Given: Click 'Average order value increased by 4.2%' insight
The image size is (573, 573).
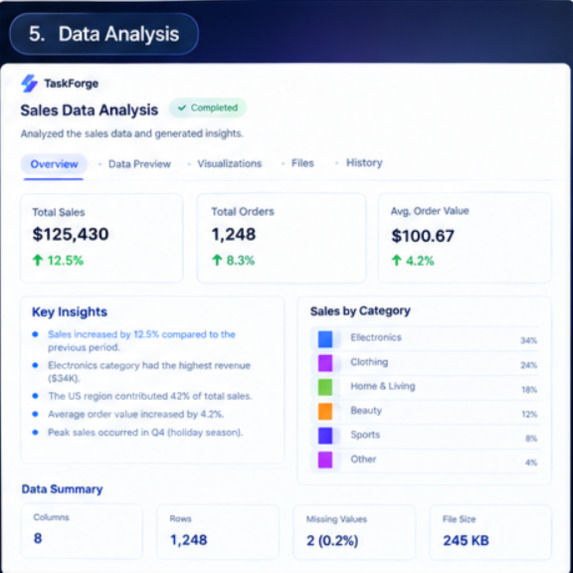Looking at the screenshot, I should [136, 414].
